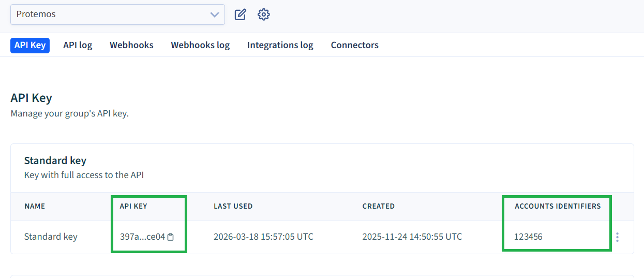The width and height of the screenshot is (644, 278).
Task: Click the masked key value 397a...ce04
Action: (142, 237)
